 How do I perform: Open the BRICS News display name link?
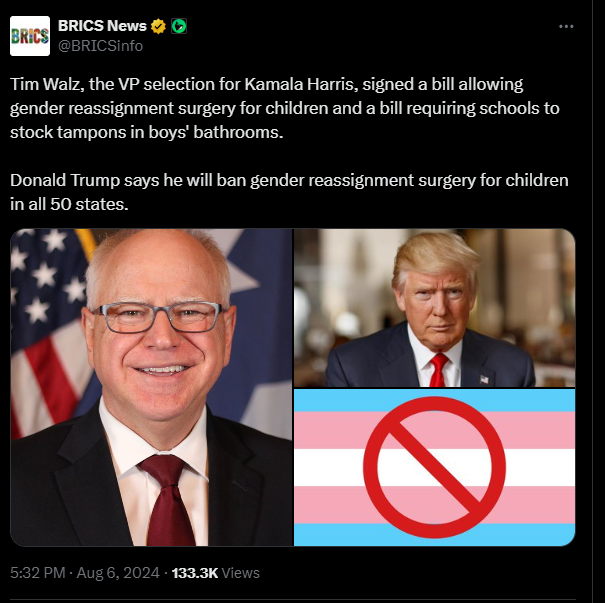click(102, 26)
